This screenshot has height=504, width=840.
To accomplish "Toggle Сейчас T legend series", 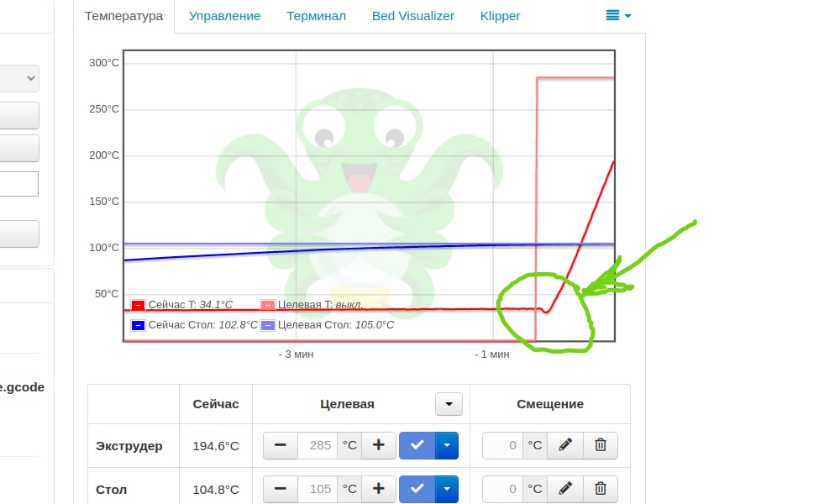I will (x=138, y=305).
